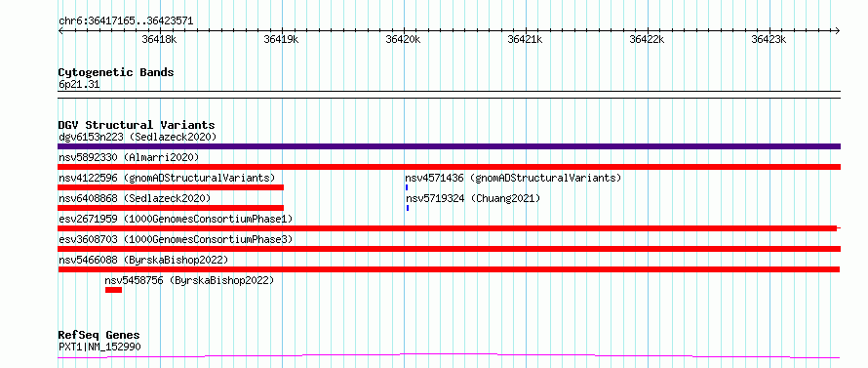868x368 pixels.
Task: Click the small blue nsv5719324 marker
Action: [x=408, y=208]
